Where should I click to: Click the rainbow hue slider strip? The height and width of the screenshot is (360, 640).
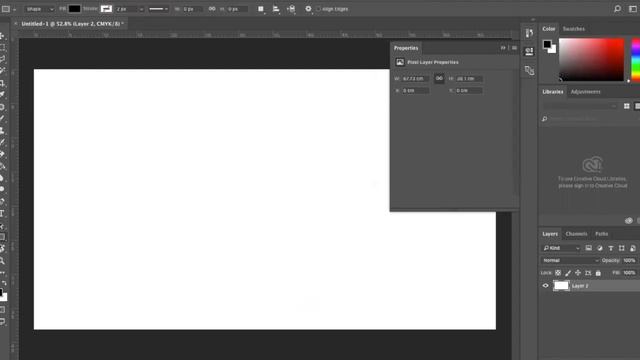point(636,60)
